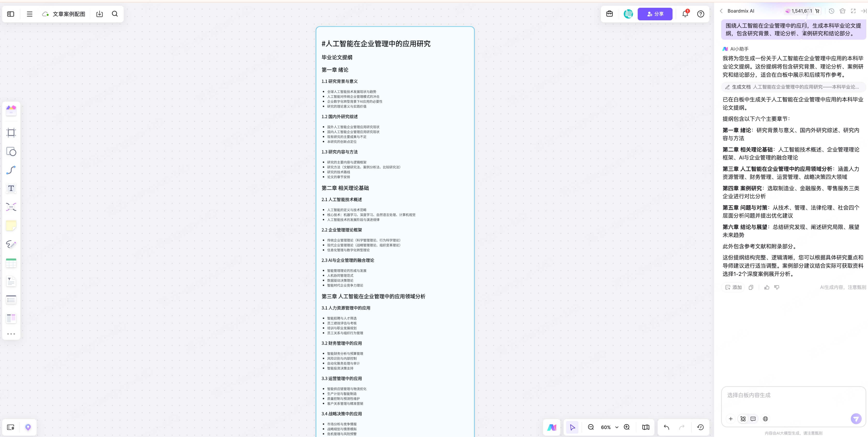
Task: Open the minimap icon
Action: (646, 427)
